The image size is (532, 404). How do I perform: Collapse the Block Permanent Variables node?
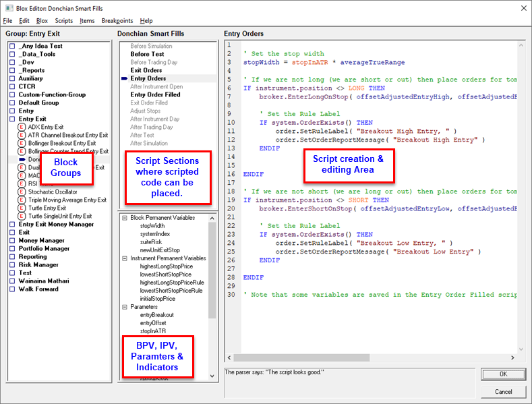pos(124,218)
